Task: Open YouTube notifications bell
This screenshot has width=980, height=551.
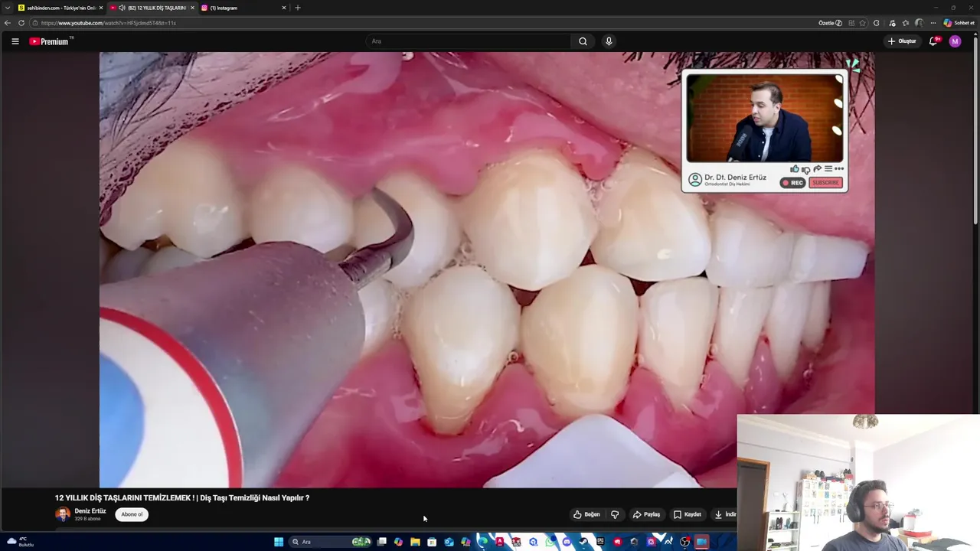Action: click(x=933, y=41)
